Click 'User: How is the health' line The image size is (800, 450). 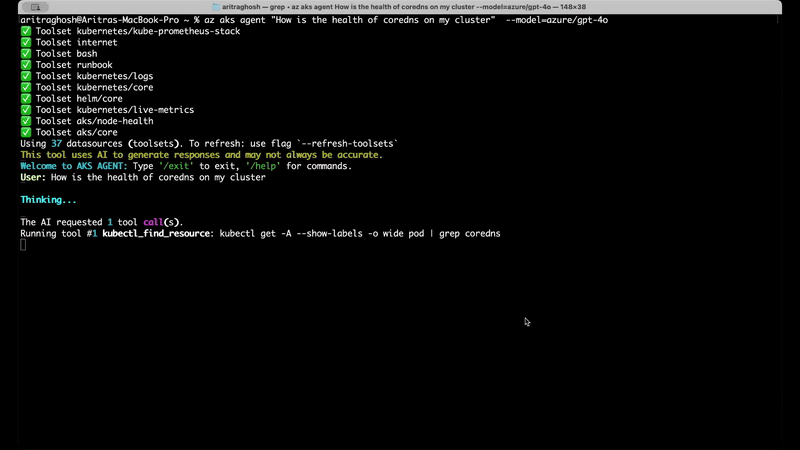(143, 177)
